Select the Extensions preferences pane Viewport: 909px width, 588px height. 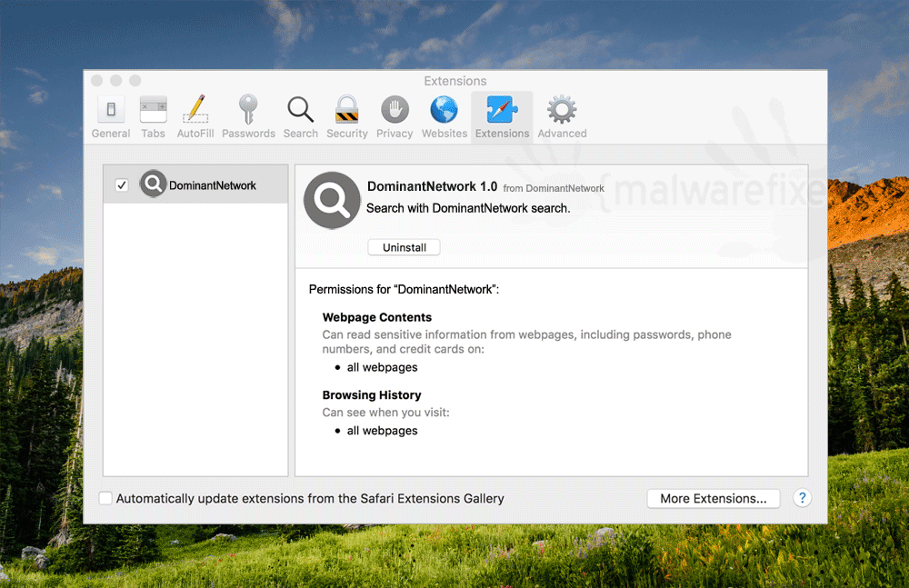tap(502, 117)
